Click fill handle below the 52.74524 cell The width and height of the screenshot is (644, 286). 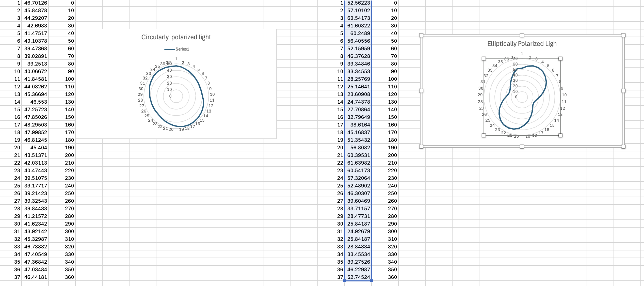(372, 281)
